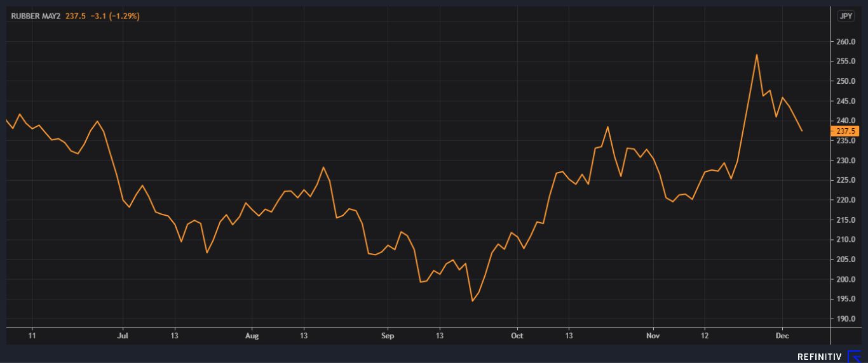Image resolution: width=868 pixels, height=363 pixels.
Task: Click the 250.0 price axis label
Action: point(844,81)
